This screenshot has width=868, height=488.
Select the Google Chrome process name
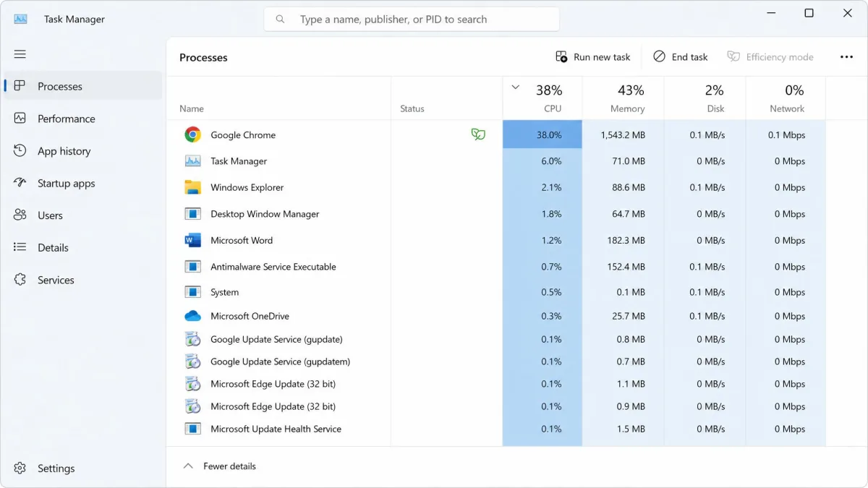(243, 135)
